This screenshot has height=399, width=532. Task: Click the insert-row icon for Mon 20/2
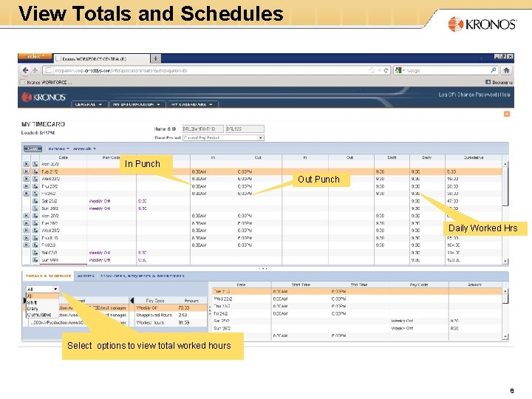point(35,164)
